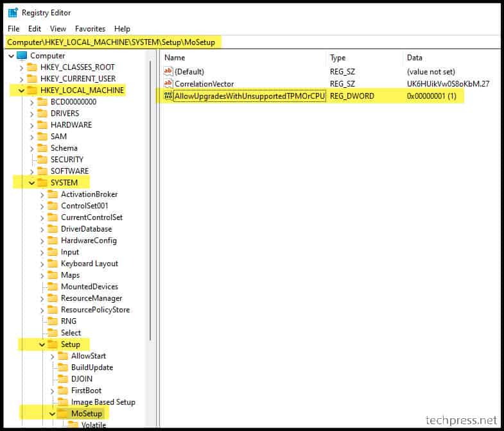
Task: Click the ResourcePolicyStore folder icon
Action: coord(53,310)
